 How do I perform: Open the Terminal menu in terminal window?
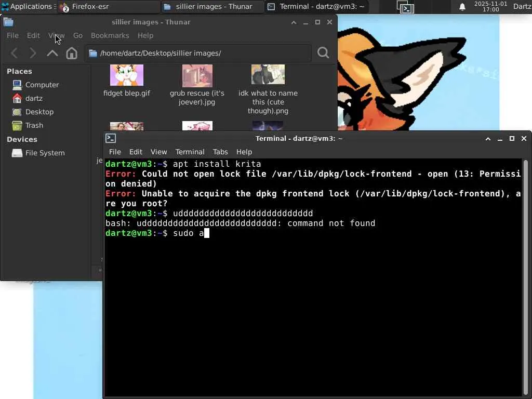click(190, 152)
